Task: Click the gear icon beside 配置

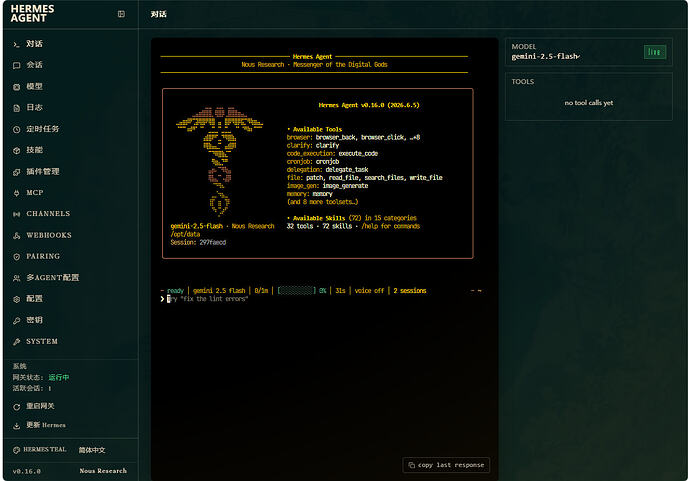Action: 16,299
